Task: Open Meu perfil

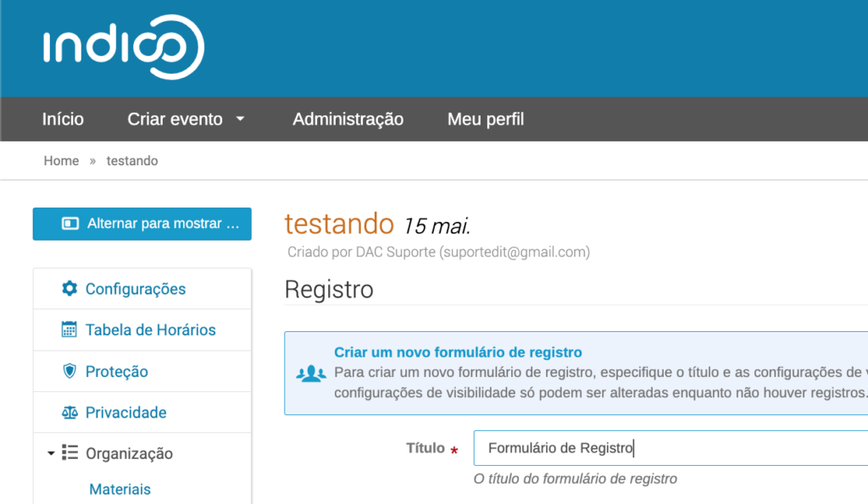Action: tap(486, 119)
